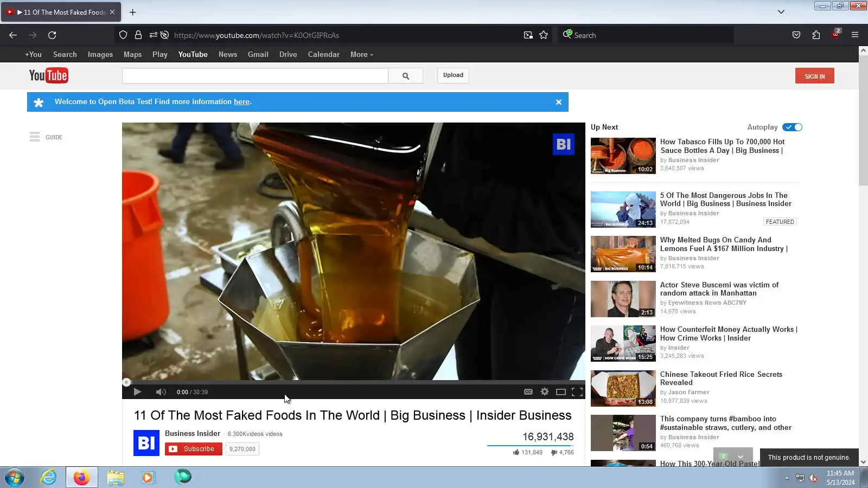868x488 pixels.
Task: Open Maps in the Google bar
Action: pyautogui.click(x=132, y=54)
